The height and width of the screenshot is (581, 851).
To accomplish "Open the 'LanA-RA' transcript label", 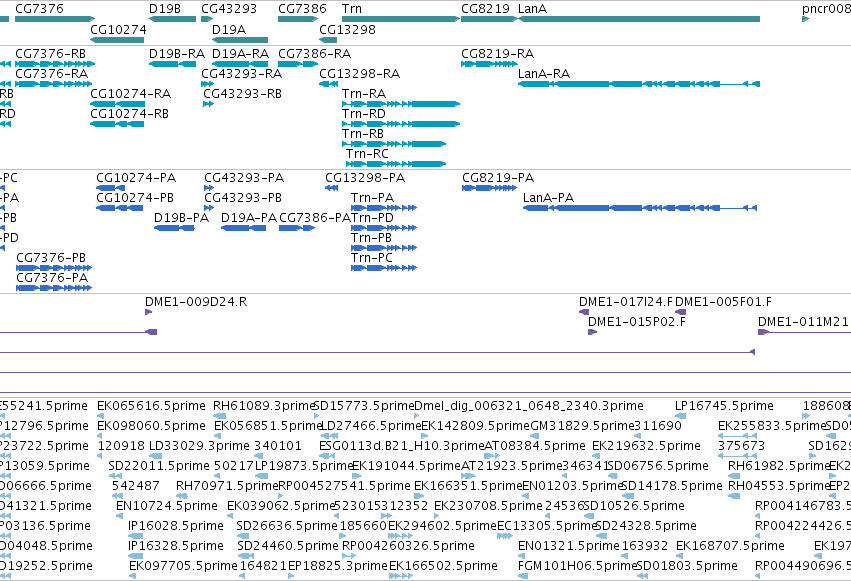I will click(x=544, y=74).
